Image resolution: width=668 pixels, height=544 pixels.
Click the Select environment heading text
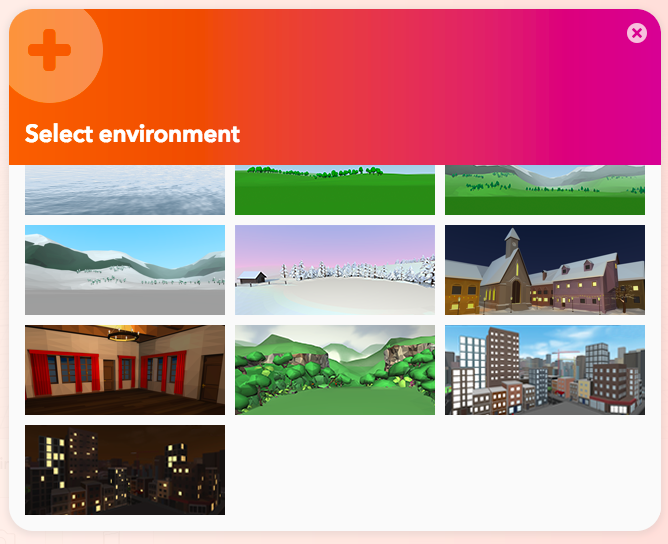click(x=132, y=134)
